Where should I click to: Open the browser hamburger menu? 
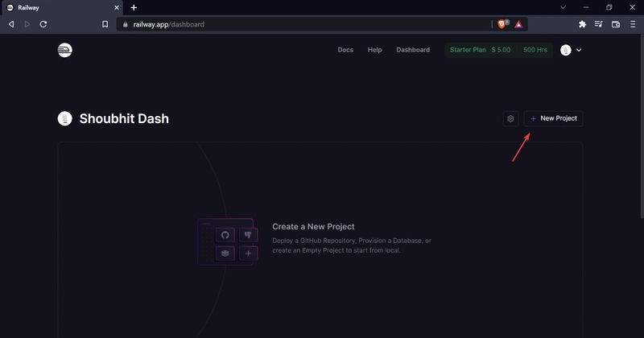[x=633, y=24]
